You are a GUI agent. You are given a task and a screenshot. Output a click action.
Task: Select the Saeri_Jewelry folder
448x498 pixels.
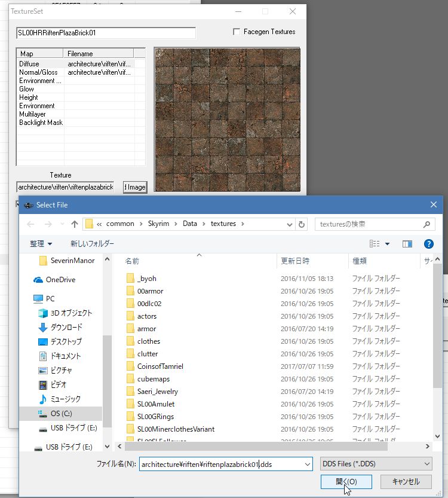coord(152,391)
